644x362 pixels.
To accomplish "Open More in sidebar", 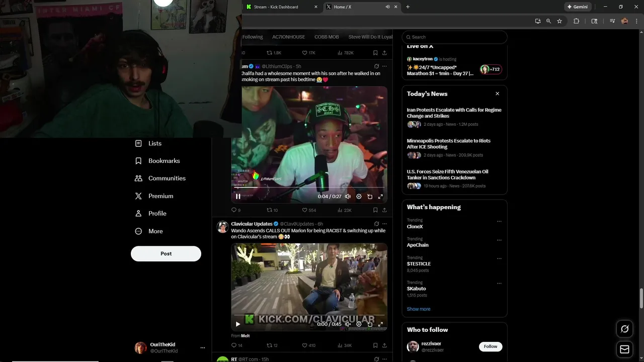I will (149, 231).
